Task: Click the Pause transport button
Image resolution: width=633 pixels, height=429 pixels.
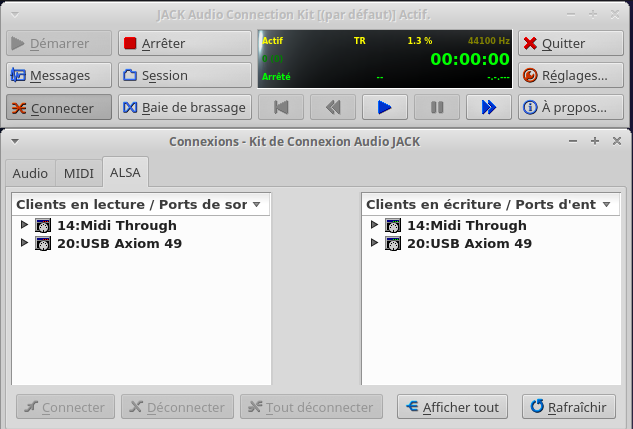Action: pyautogui.click(x=437, y=107)
